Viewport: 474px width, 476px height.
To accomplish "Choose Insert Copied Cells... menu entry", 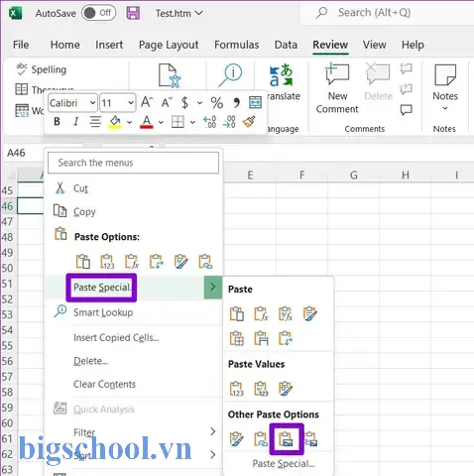I will [x=116, y=337].
